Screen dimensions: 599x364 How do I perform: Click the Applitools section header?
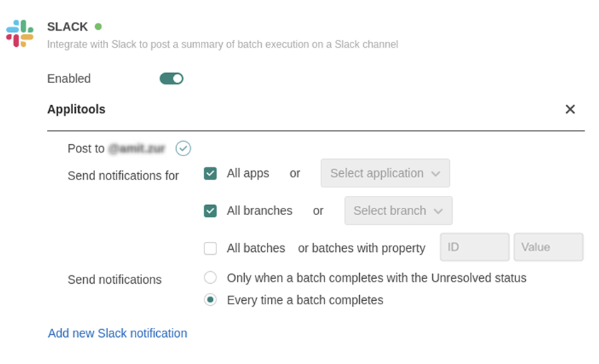(77, 109)
